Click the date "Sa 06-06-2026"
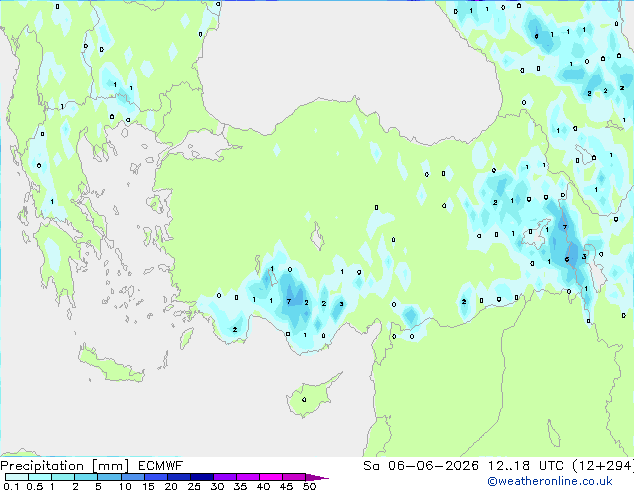 (421, 466)
